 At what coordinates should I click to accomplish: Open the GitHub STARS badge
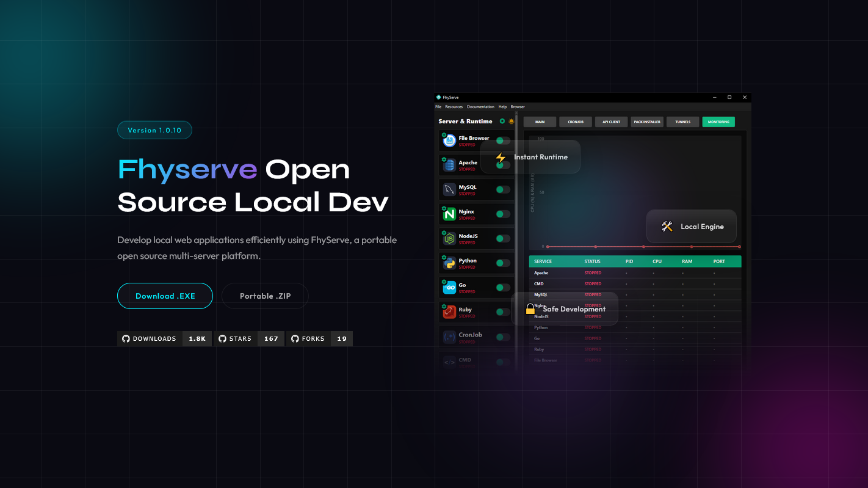[x=249, y=339]
